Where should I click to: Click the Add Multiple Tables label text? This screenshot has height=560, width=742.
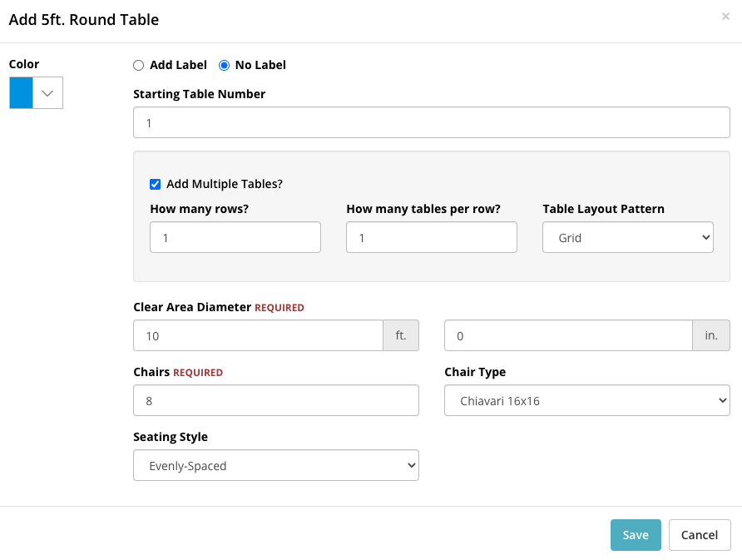tap(225, 184)
